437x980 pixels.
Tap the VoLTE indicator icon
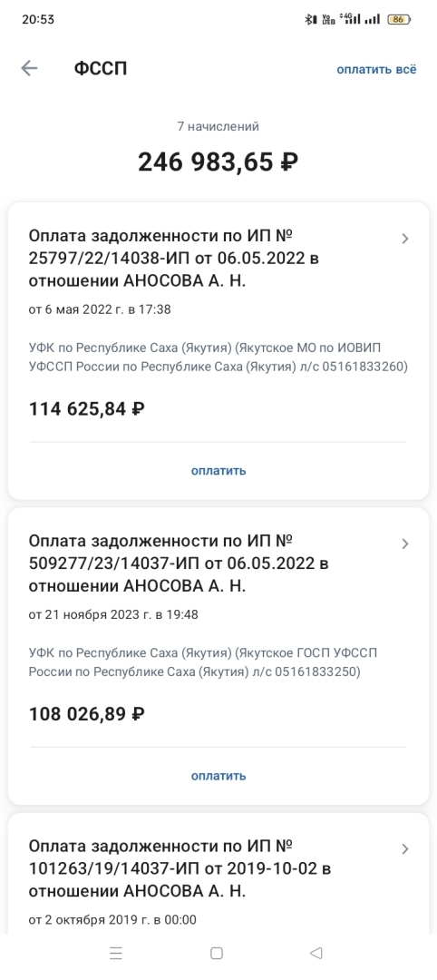328,19
